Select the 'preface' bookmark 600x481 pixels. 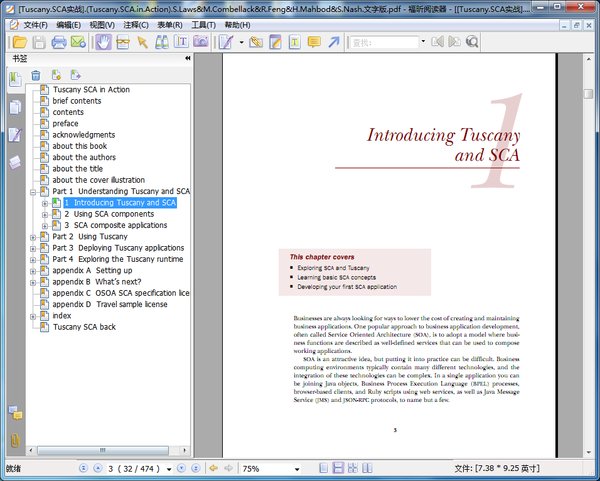point(65,123)
